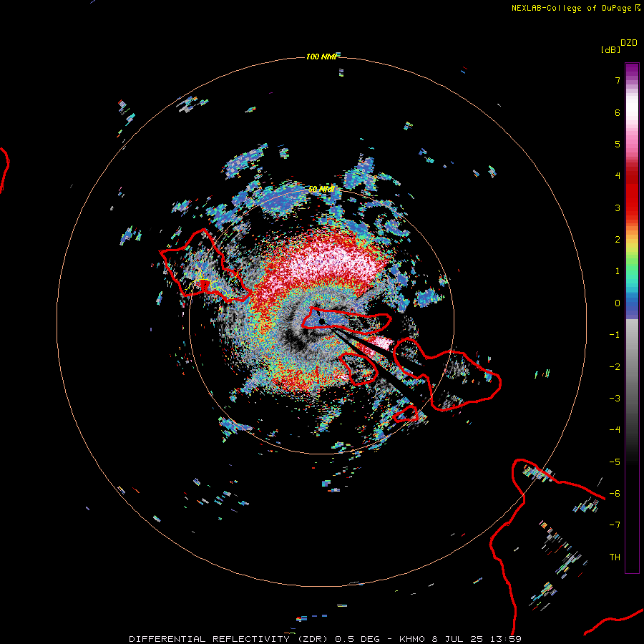Click the 50 NM range ring label
The height and width of the screenshot is (644, 644).
321,190
